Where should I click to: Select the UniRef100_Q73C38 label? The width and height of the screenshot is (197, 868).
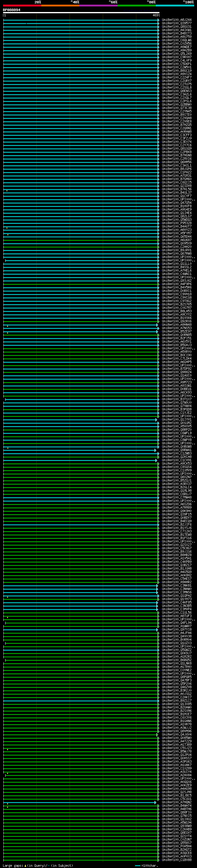[x=176, y=108]
